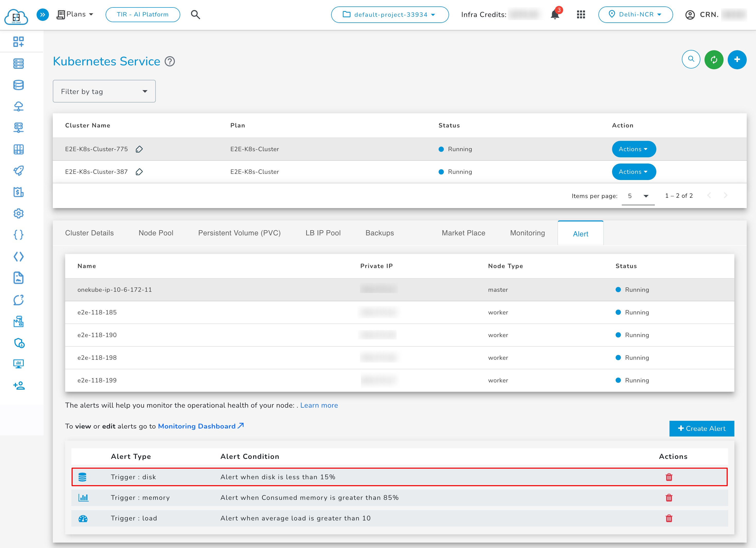Switch to Monitoring tab
Screen dimensions: 756x548
[527, 233]
